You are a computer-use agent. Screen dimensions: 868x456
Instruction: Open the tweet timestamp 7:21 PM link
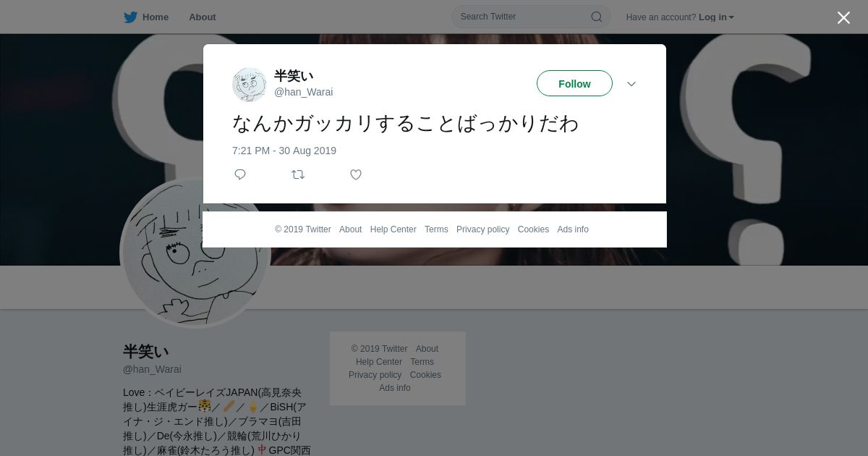284,151
